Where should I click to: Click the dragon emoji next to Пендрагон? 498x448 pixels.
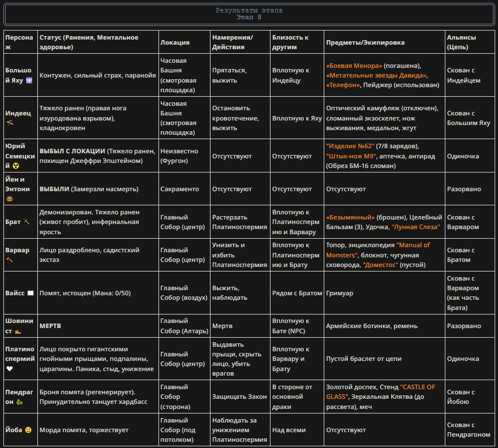[19, 402]
